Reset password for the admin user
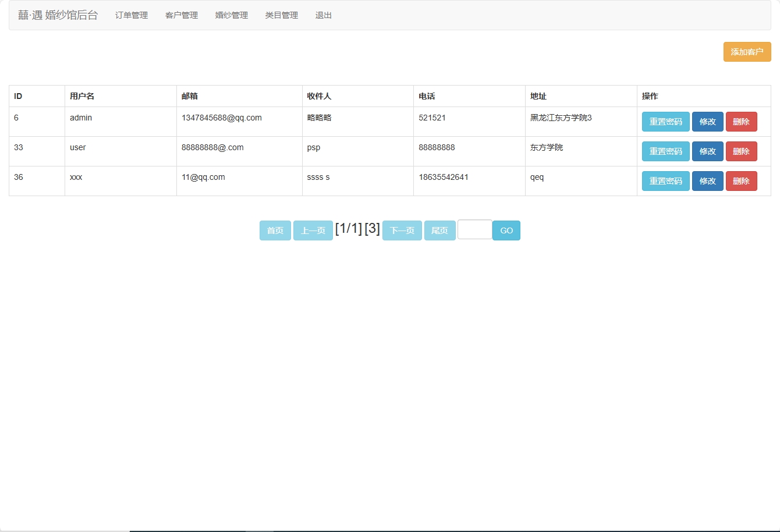Screen dimensions: 780x532 [665, 122]
